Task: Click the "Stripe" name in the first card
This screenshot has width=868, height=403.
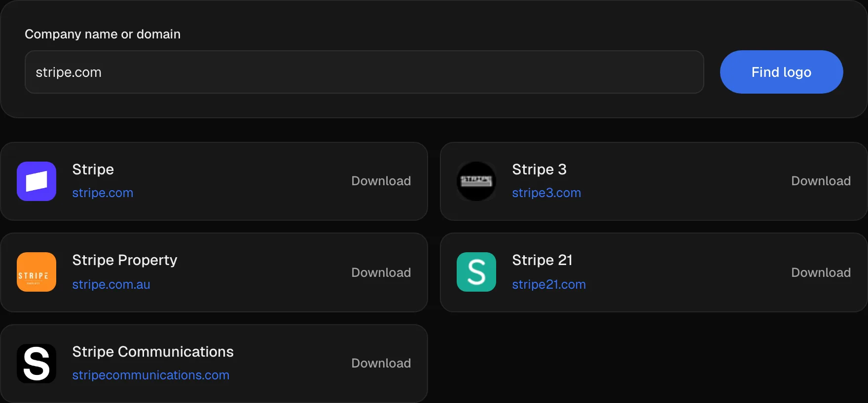Action: [93, 169]
